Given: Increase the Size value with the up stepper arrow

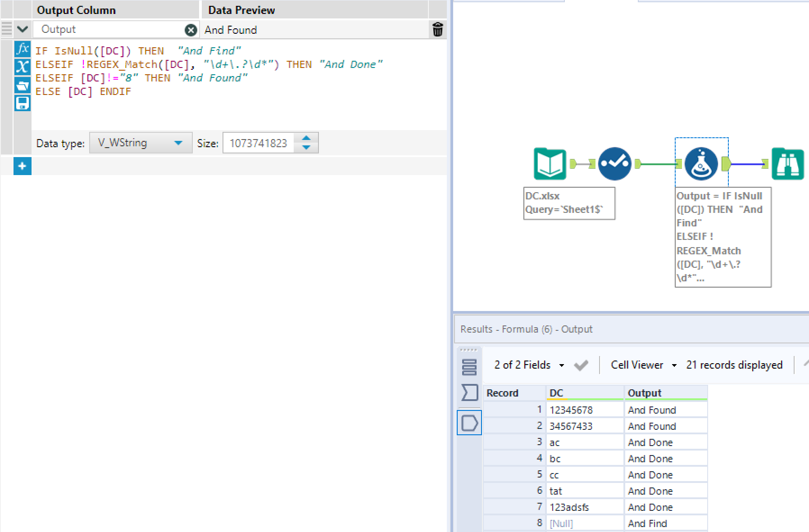Looking at the screenshot, I should (306, 139).
